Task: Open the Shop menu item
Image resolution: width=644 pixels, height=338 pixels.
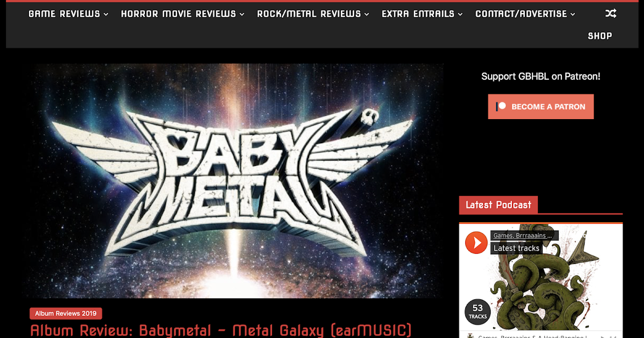Action: (599, 36)
